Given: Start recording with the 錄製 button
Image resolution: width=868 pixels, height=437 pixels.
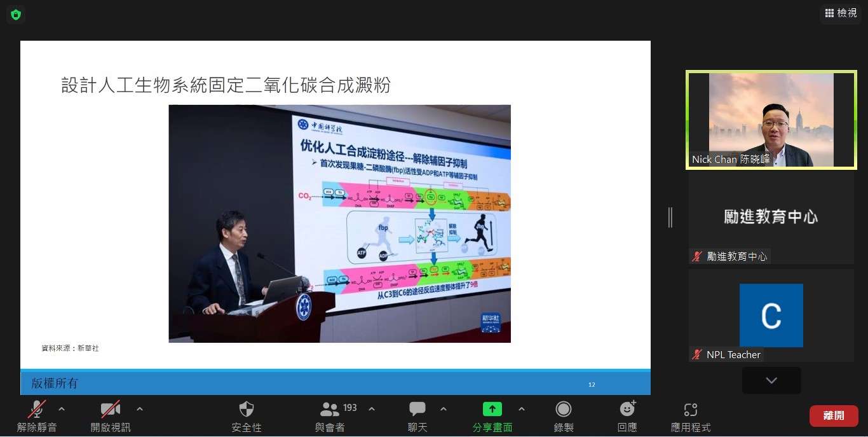Looking at the screenshot, I should (563, 409).
